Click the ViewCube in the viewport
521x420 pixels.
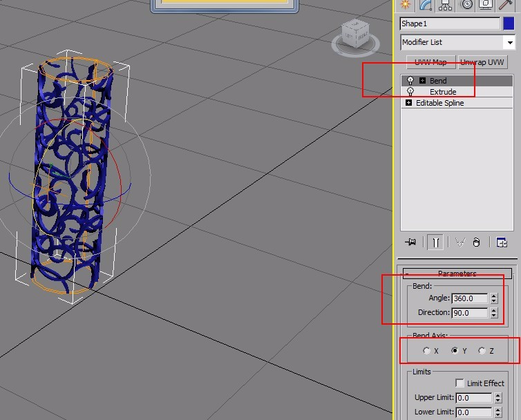click(356, 34)
